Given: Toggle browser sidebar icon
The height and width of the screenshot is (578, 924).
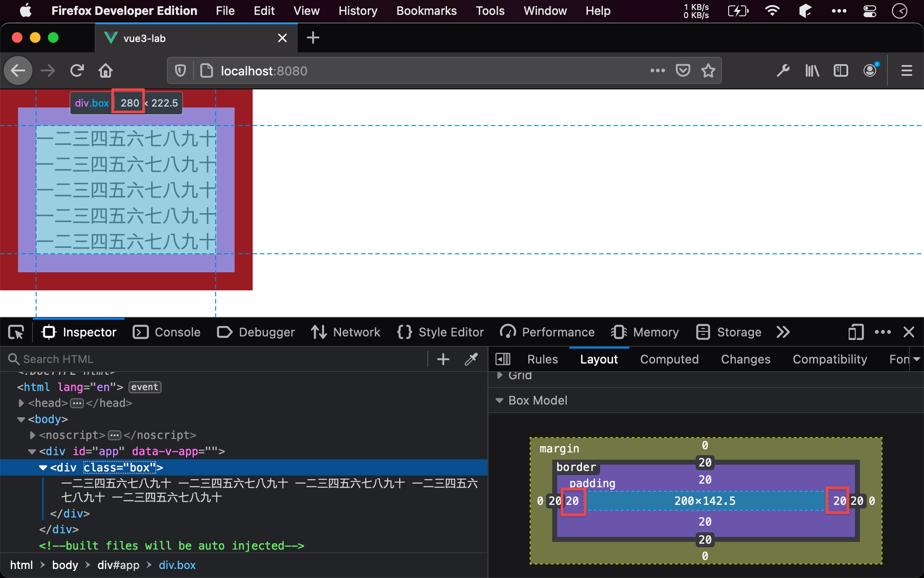Looking at the screenshot, I should [x=841, y=70].
